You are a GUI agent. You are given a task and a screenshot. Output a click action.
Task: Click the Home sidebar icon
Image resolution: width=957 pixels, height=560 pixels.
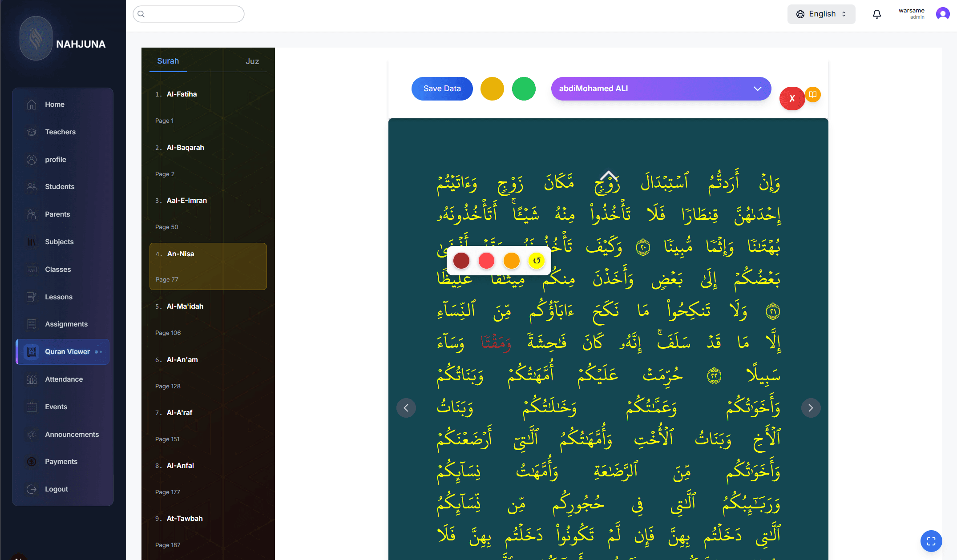point(32,105)
